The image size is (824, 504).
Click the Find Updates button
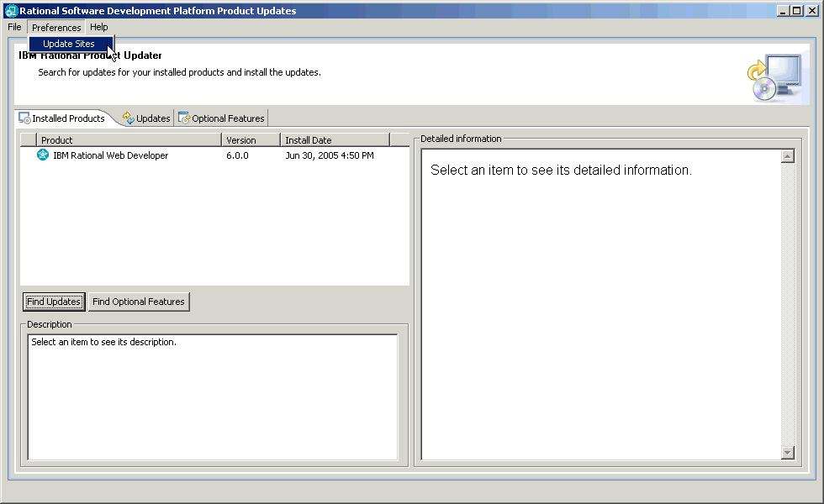pos(54,302)
